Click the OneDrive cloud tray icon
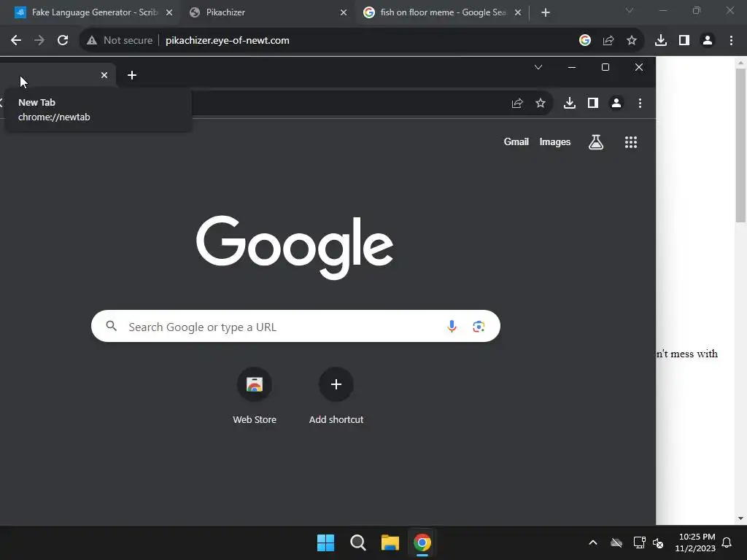 coord(616,542)
